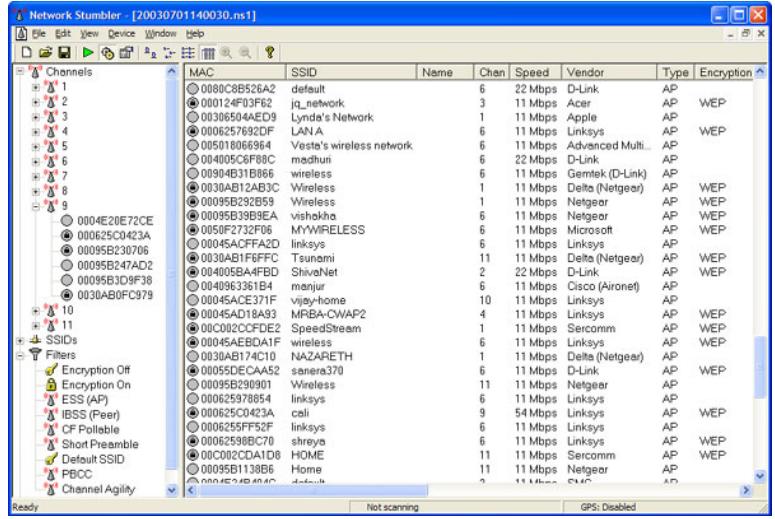Click the zoom out magnifier icon
Viewport: 775px width, 519px height.
pos(245,52)
